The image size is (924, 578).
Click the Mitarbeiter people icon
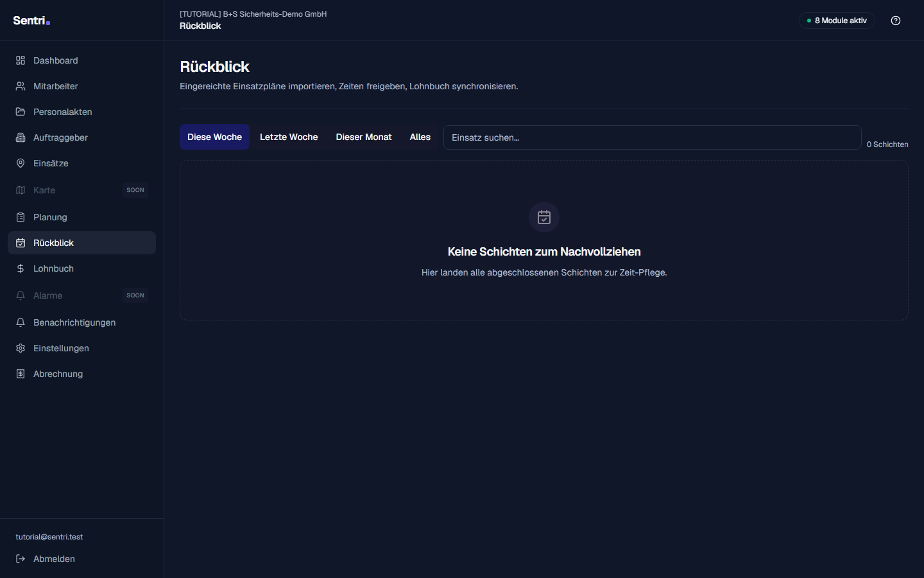pos(21,86)
